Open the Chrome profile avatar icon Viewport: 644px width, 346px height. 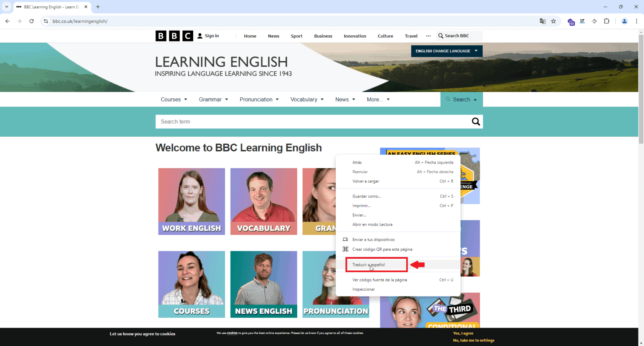[x=624, y=21]
